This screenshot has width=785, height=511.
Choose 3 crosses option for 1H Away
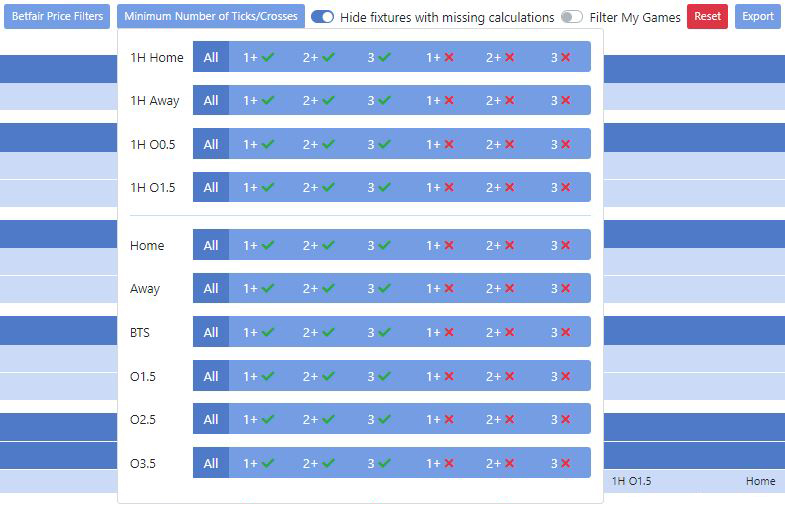point(561,101)
